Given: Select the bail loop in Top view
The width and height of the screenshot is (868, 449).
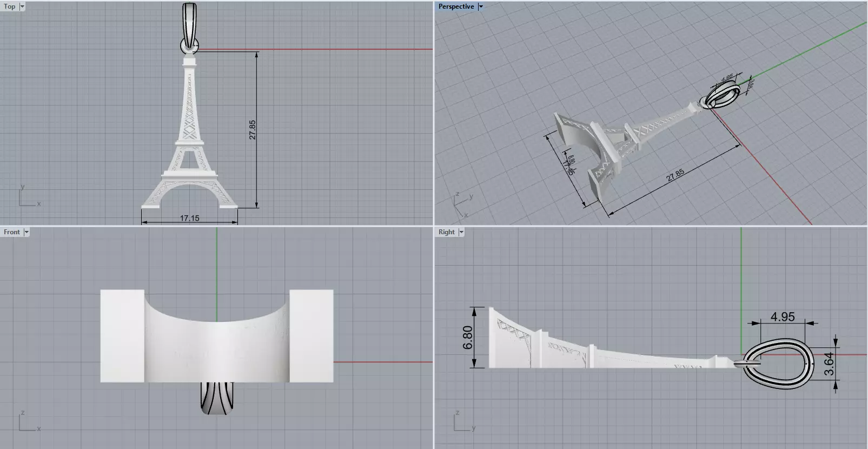Looking at the screenshot, I should click(x=189, y=26).
